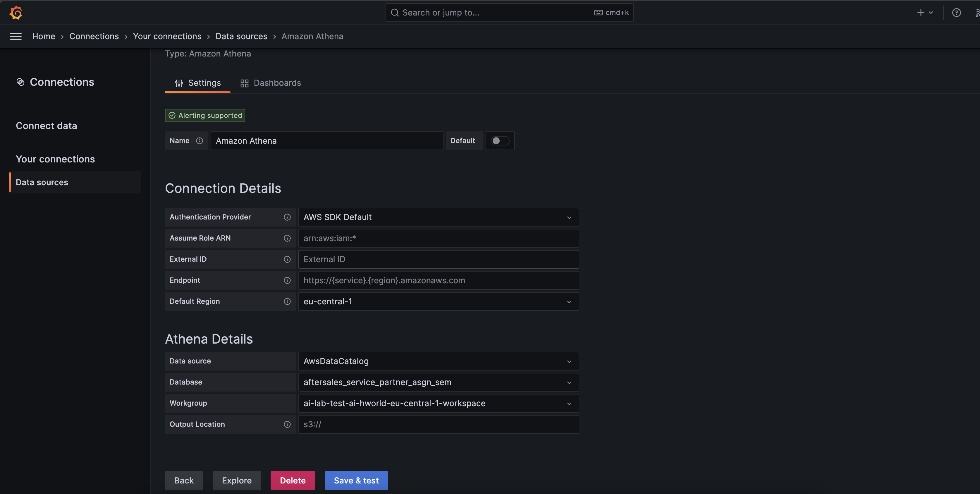This screenshot has height=494, width=980.
Task: Click the Dashboards tab grid icon
Action: tap(244, 83)
